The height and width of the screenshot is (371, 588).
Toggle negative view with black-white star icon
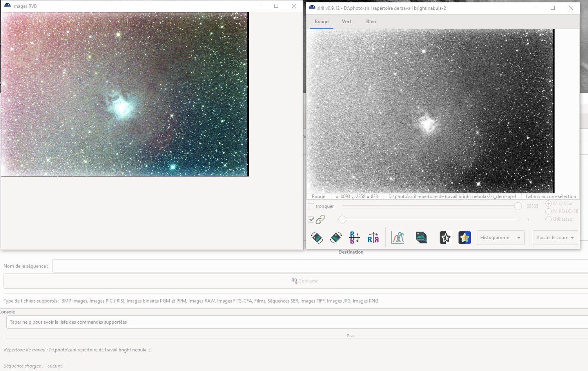pyautogui.click(x=445, y=238)
